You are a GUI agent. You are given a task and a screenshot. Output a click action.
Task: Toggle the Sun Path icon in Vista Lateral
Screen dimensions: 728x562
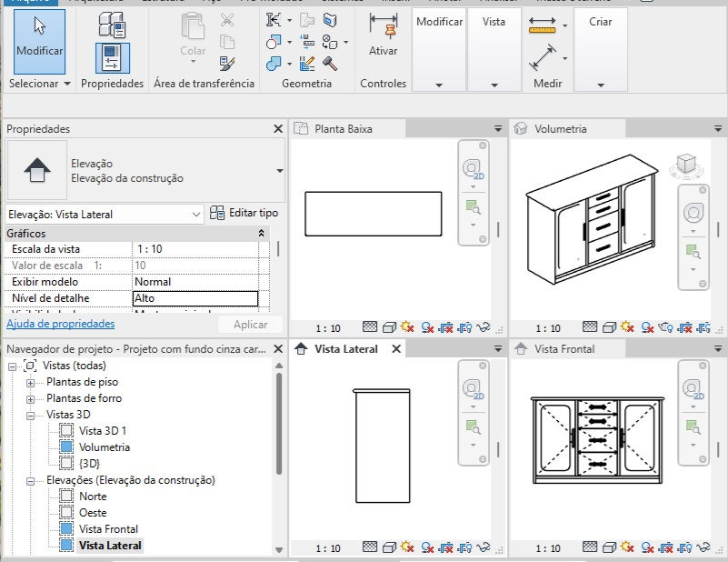[x=407, y=547]
